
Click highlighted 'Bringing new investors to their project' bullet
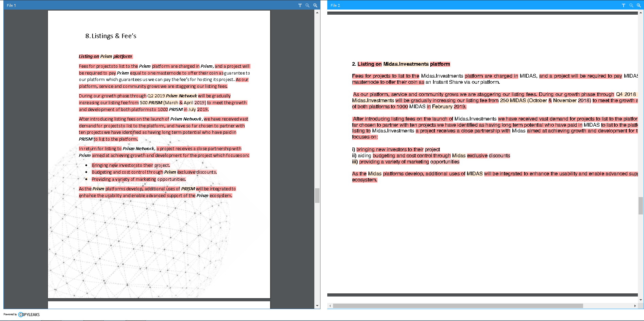click(131, 165)
